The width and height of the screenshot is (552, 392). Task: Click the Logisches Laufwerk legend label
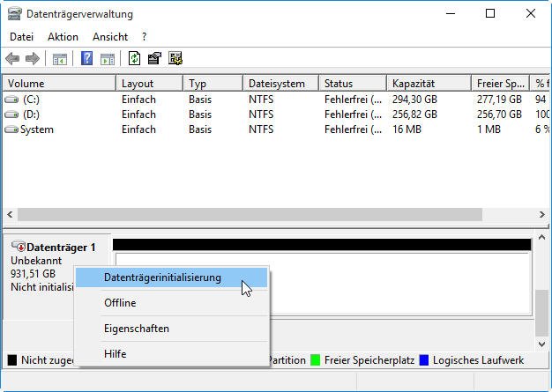(x=479, y=360)
